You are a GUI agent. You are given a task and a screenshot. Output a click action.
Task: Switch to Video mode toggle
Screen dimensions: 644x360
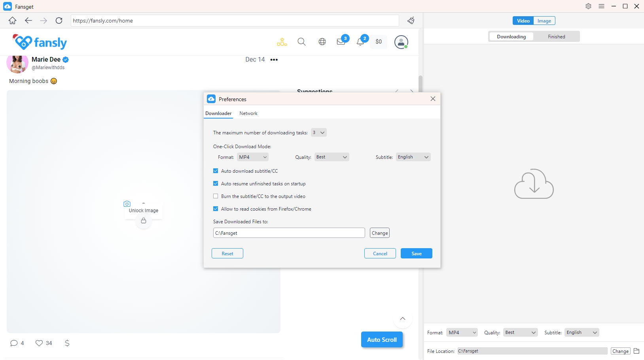tap(523, 21)
